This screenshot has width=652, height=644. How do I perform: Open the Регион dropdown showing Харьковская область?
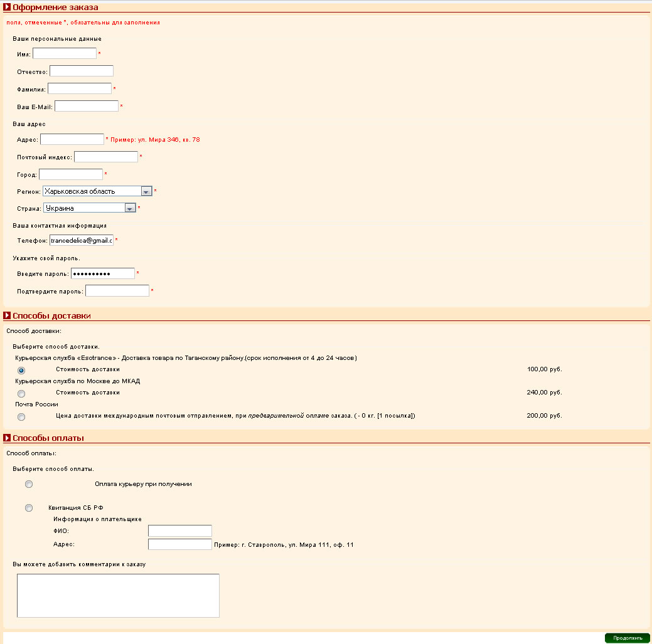coord(97,191)
